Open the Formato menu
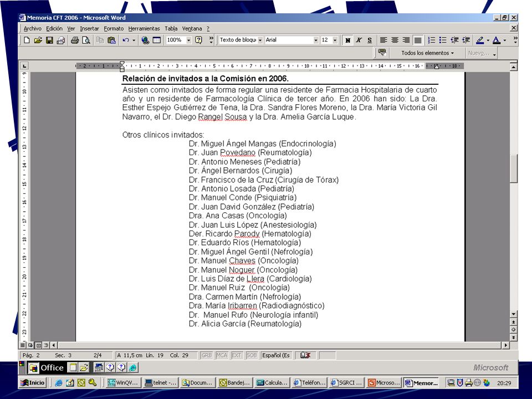Image resolution: width=532 pixels, height=399 pixels. (x=114, y=28)
